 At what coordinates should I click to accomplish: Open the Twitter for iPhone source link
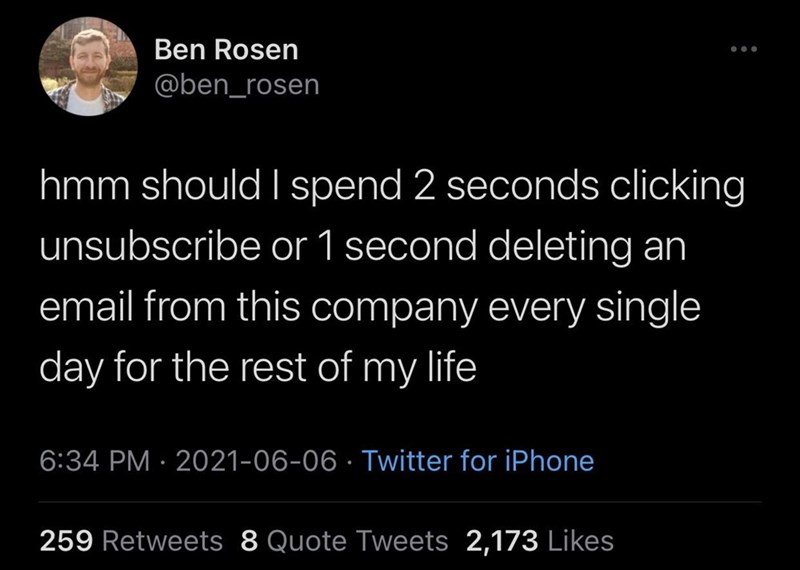click(x=477, y=461)
